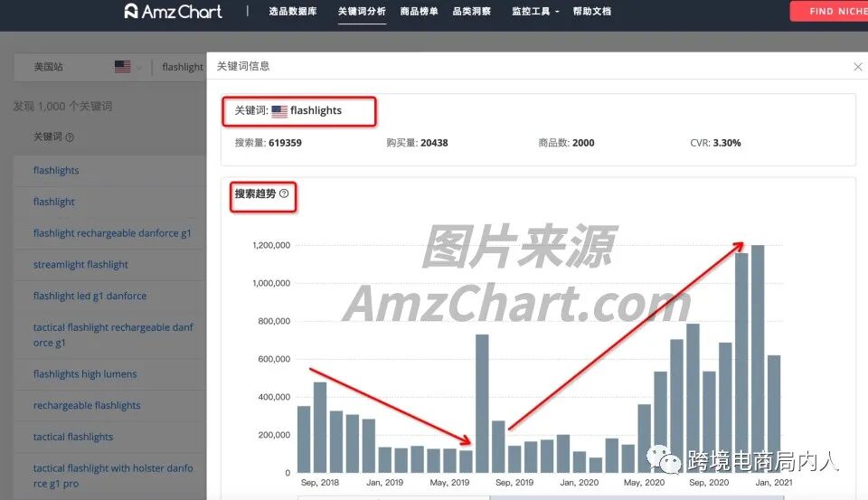Click the FIND NICHE button

point(829,11)
